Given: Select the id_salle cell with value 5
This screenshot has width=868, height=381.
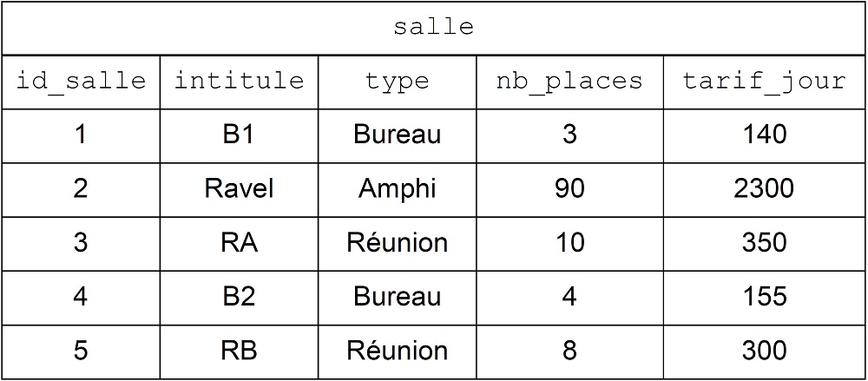Looking at the screenshot, I should (x=81, y=351).
